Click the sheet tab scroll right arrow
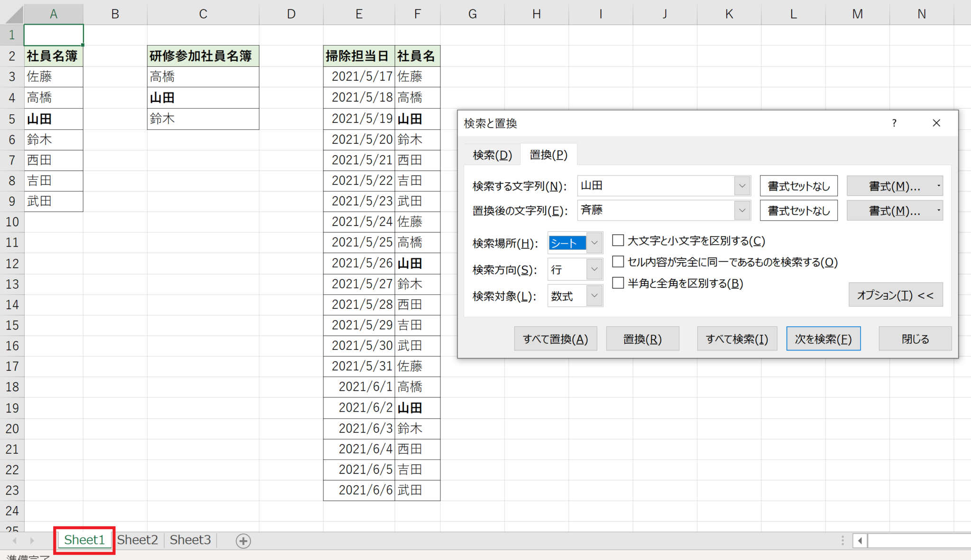 (x=32, y=541)
